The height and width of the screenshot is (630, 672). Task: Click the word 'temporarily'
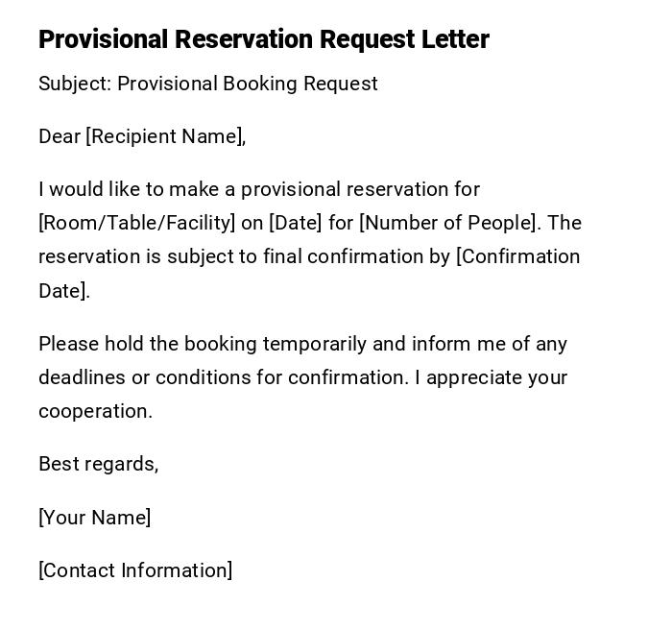315,344
